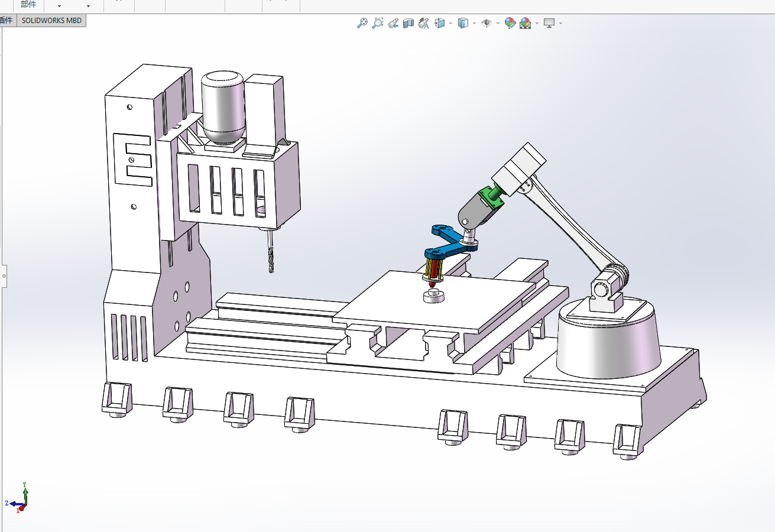Viewport: 775px width, 532px height.
Task: Click the left panel collapse handle
Action: click(4, 276)
